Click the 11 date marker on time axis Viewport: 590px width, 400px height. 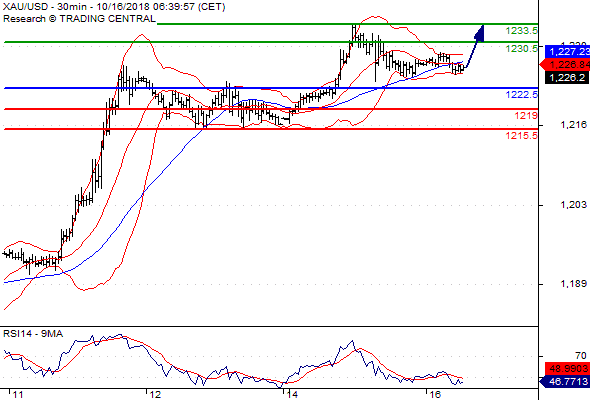[x=17, y=395]
